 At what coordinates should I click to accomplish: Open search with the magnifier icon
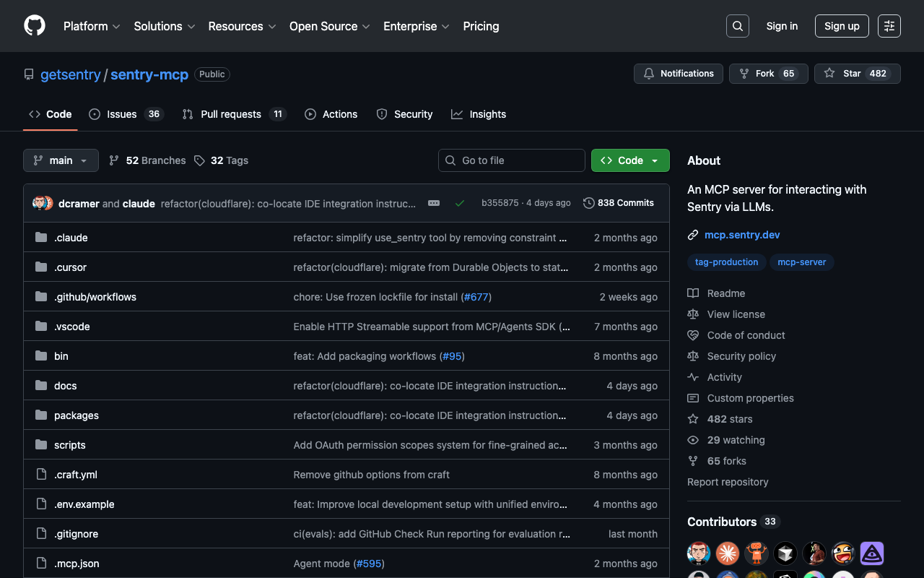pos(737,26)
